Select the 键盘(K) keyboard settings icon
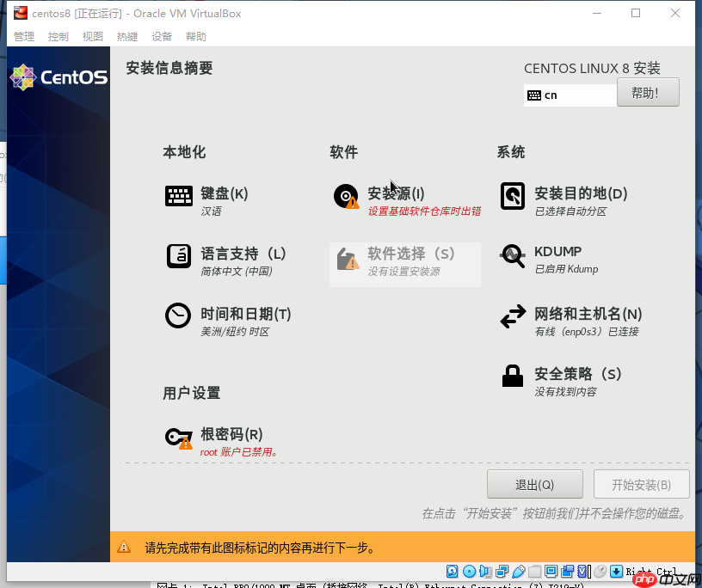The width and height of the screenshot is (702, 588). pos(179,196)
